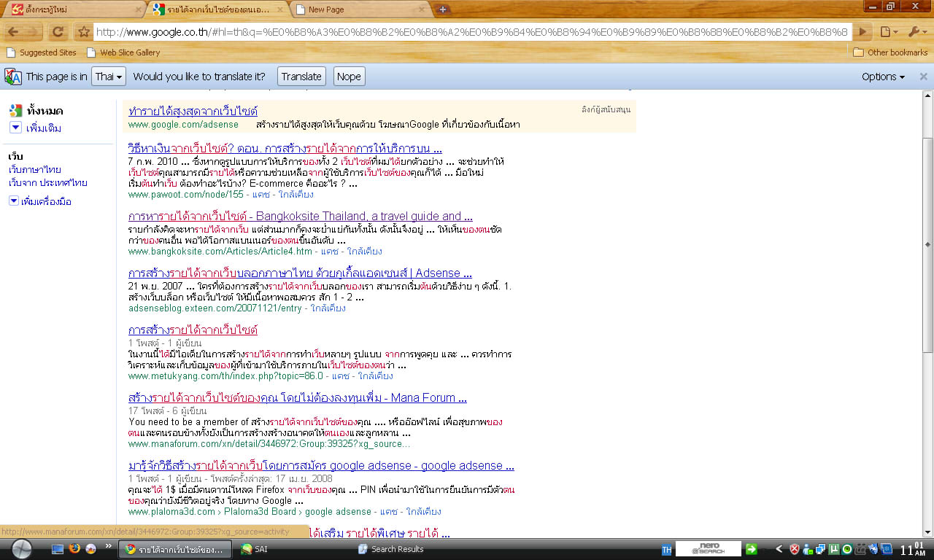Dismiss the translate infobar
Screen dimensions: 934x560
pyautogui.click(x=923, y=77)
